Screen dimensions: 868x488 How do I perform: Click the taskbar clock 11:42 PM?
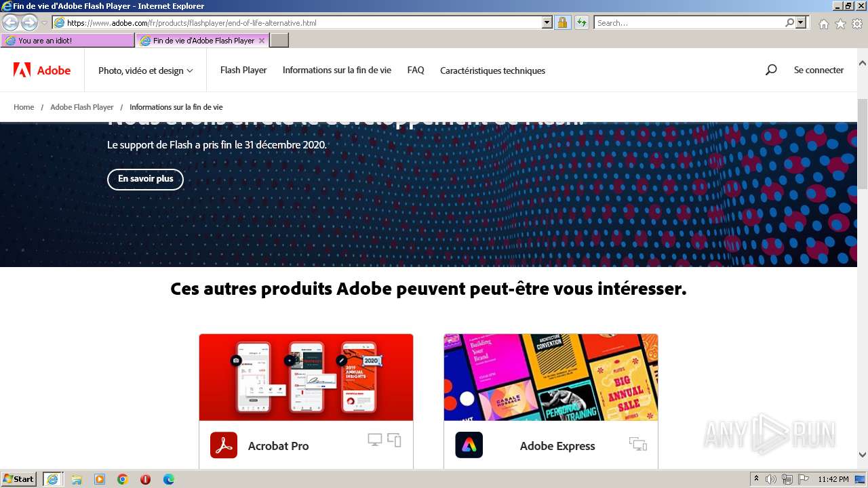click(833, 479)
